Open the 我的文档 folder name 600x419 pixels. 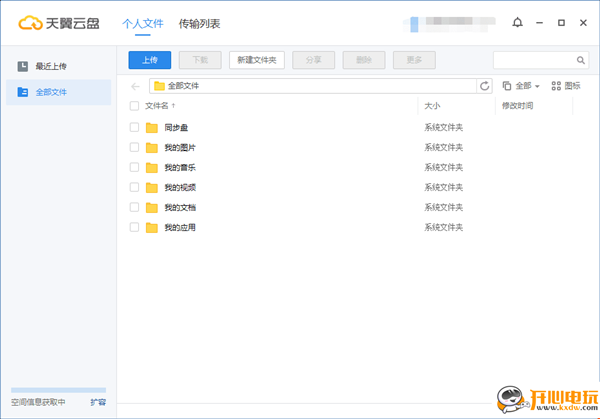click(180, 207)
